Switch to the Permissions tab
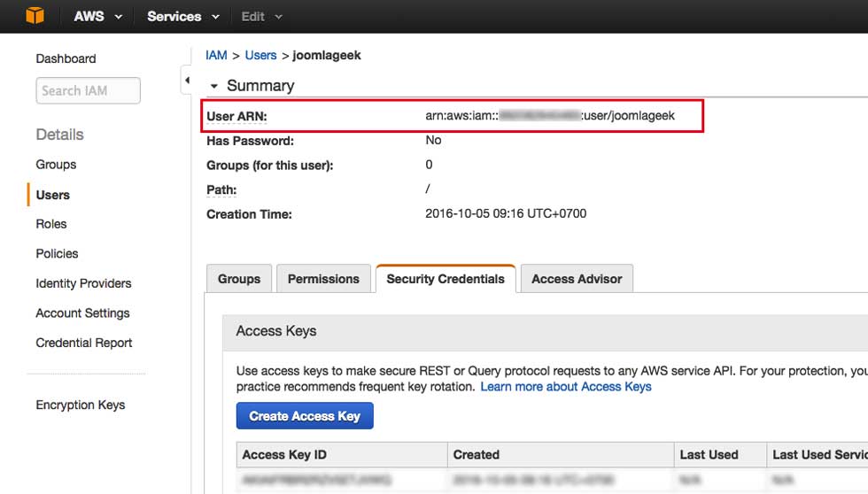 click(x=323, y=279)
